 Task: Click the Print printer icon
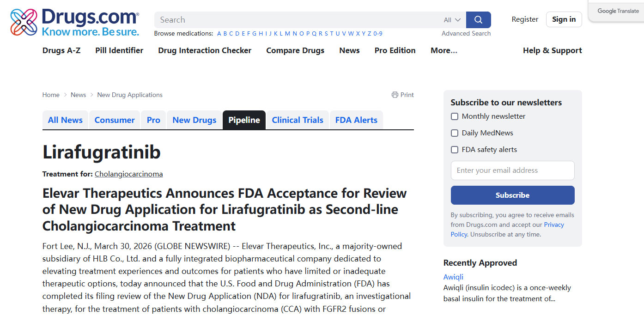395,95
